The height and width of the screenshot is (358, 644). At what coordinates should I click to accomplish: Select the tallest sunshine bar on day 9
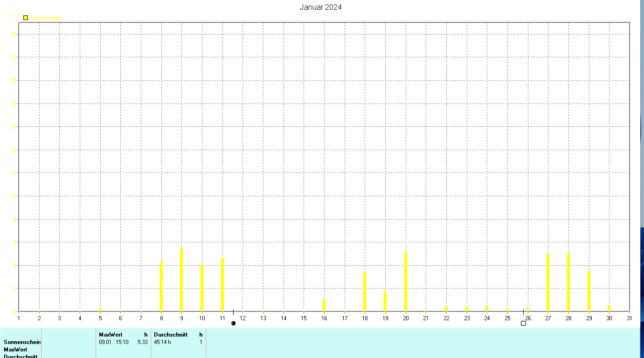tap(181, 280)
